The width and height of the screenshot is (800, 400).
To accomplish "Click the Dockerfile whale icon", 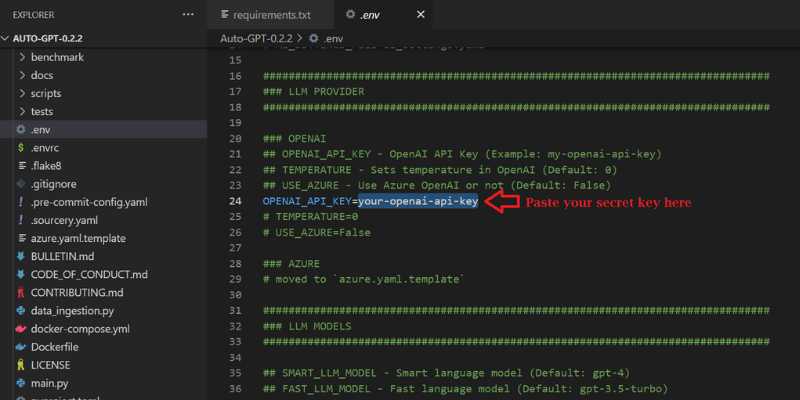I will (21, 347).
